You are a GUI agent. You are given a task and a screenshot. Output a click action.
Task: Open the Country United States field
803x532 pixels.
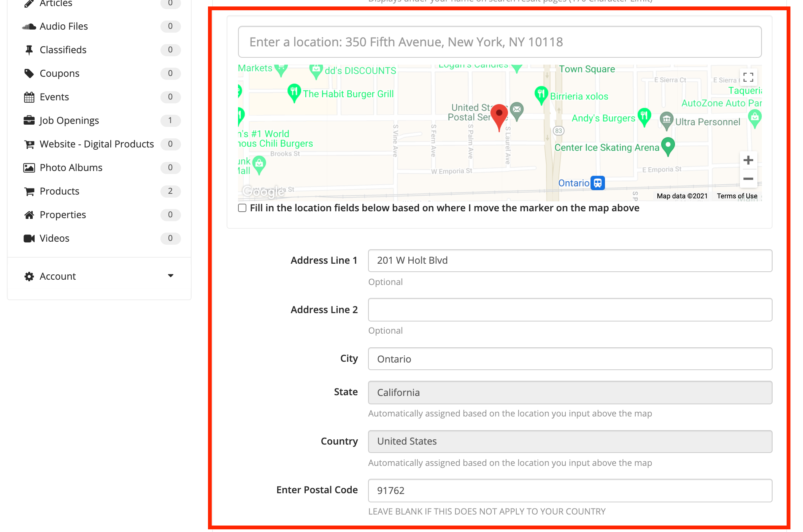click(x=570, y=441)
